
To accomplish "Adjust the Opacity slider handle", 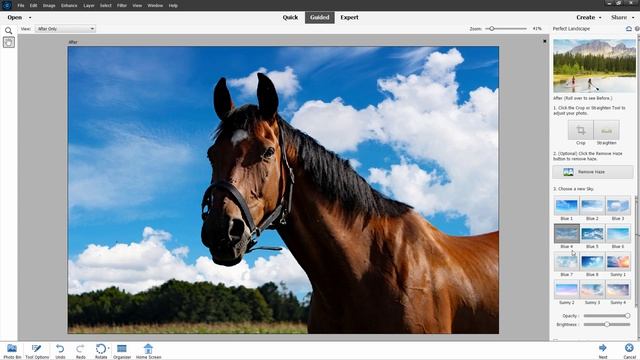I will 627,316.
